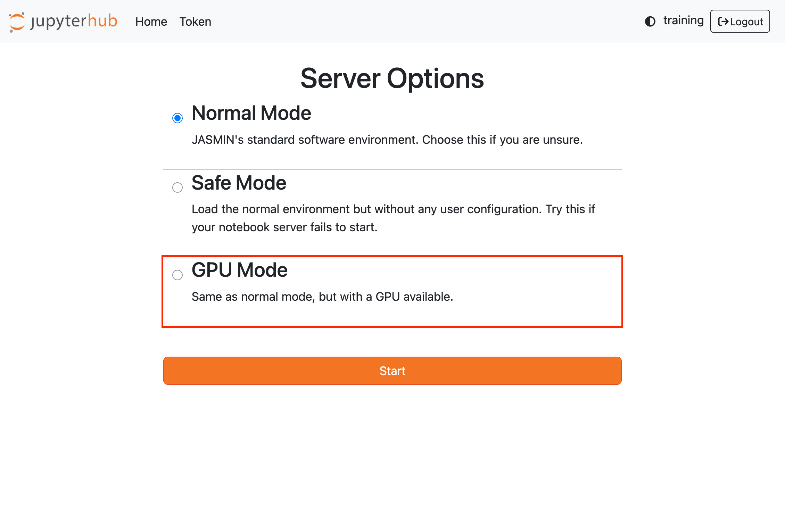The height and width of the screenshot is (532, 785).
Task: Open the Home page
Action: click(x=151, y=22)
